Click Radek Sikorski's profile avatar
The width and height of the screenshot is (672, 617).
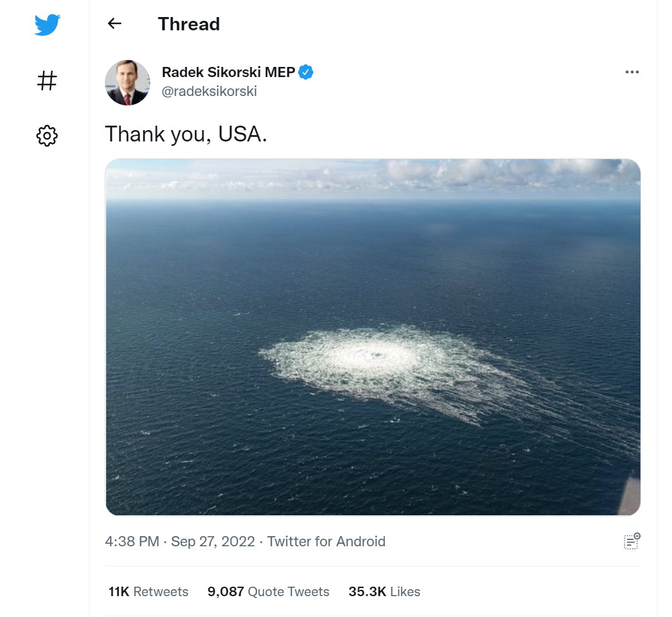coord(128,83)
